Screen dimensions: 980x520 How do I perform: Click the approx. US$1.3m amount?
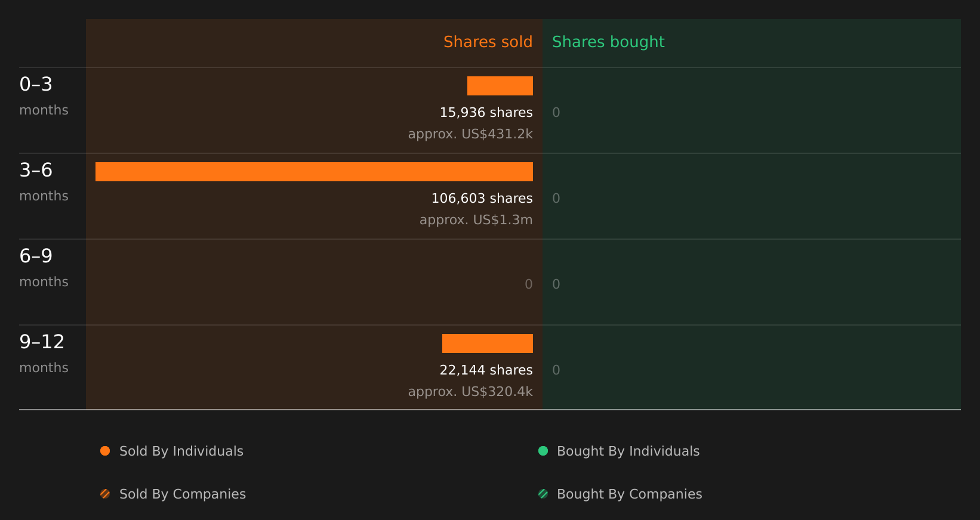coord(476,220)
